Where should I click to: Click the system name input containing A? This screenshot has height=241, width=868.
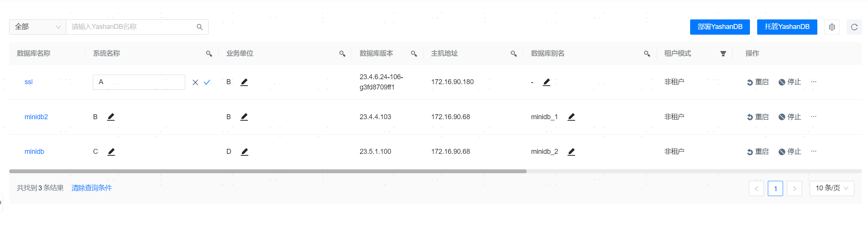(x=139, y=82)
